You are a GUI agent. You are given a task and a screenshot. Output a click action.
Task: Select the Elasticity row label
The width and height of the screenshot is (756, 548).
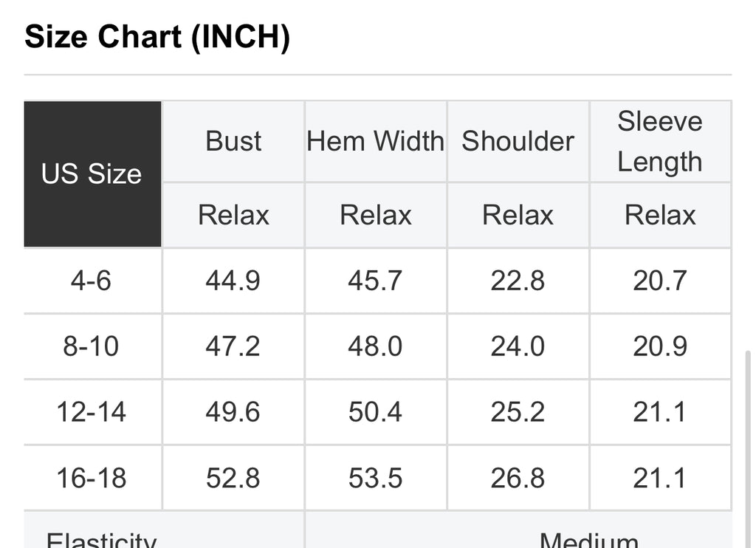pos(102,539)
